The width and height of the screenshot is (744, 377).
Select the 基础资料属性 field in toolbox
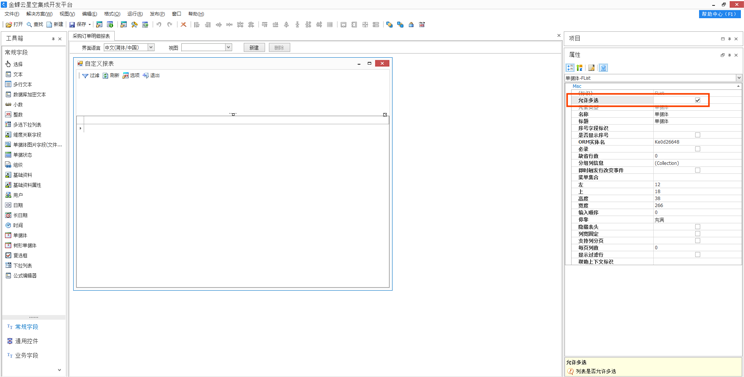point(23,185)
